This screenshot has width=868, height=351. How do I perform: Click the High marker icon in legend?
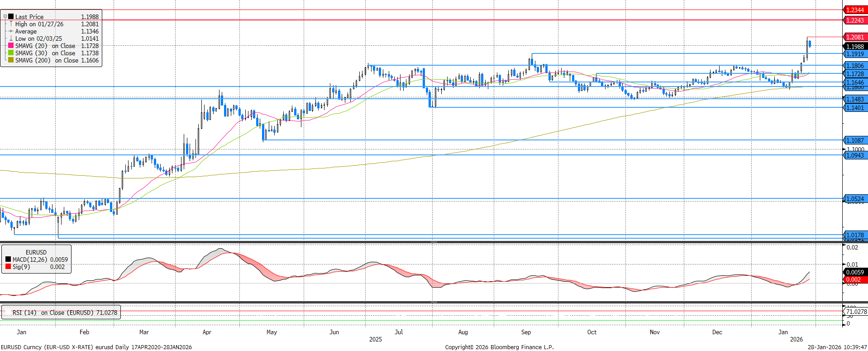(11, 24)
